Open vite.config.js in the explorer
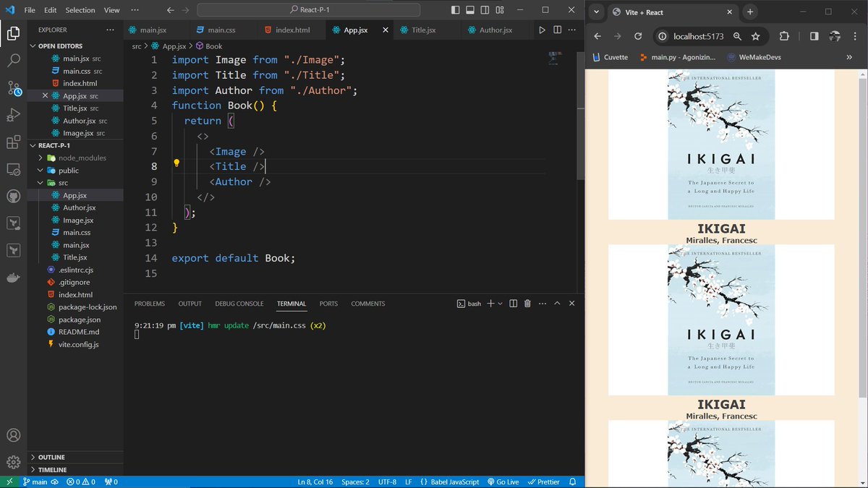The width and height of the screenshot is (868, 488). 78,344
